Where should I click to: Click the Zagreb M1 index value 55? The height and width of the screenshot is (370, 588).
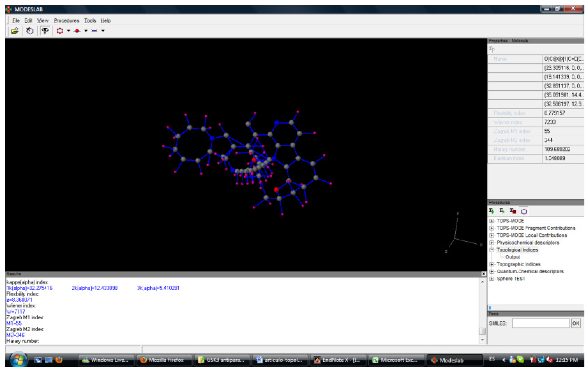point(547,131)
